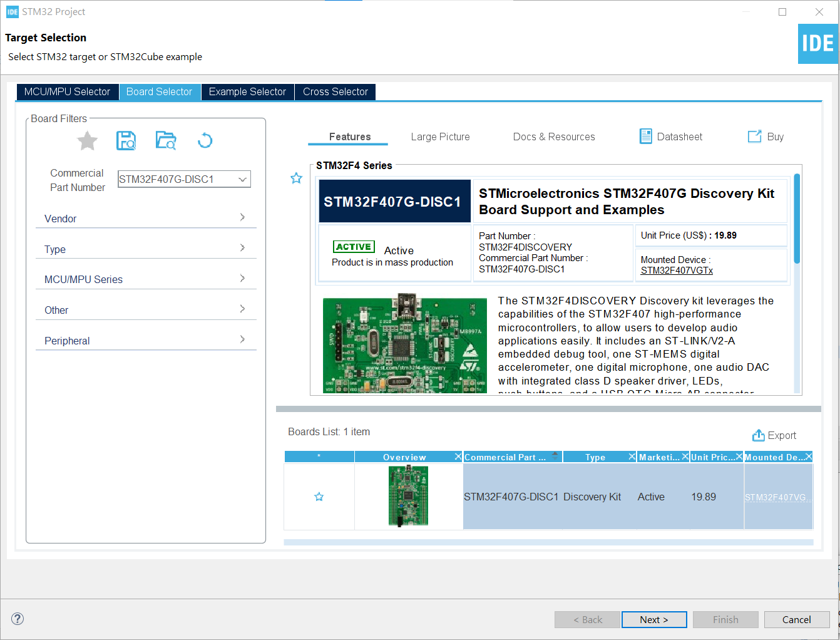Click the Discovery board photo in features
The height and width of the screenshot is (640, 840).
[404, 343]
